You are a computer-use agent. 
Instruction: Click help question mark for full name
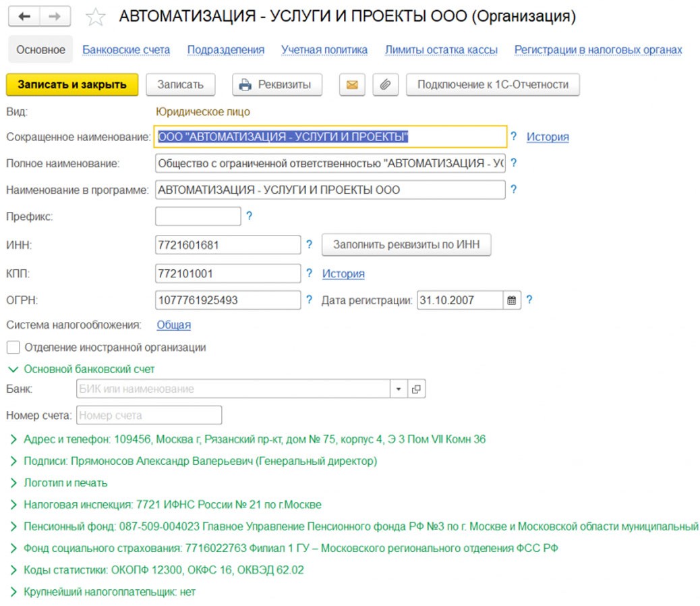(x=514, y=163)
